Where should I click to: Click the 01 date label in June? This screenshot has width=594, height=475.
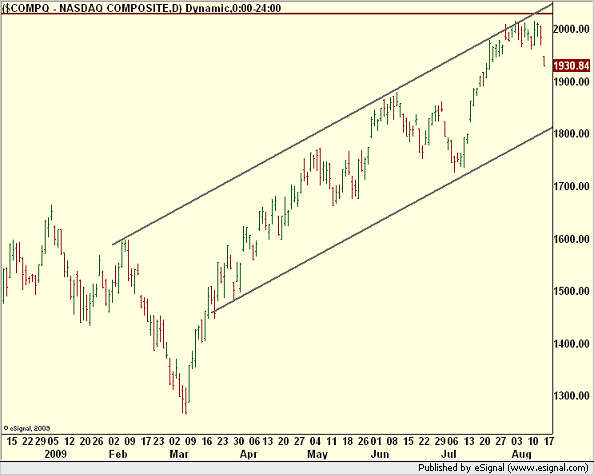tap(376, 442)
